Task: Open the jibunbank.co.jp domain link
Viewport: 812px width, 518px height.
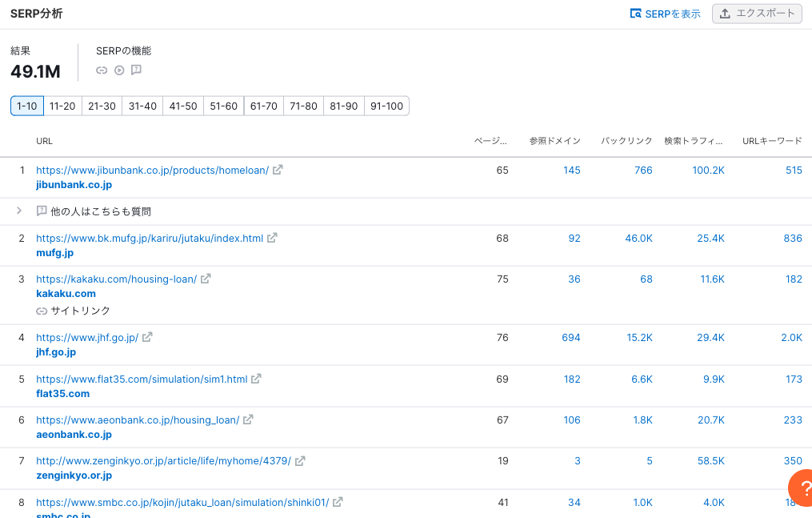Action: 74,184
